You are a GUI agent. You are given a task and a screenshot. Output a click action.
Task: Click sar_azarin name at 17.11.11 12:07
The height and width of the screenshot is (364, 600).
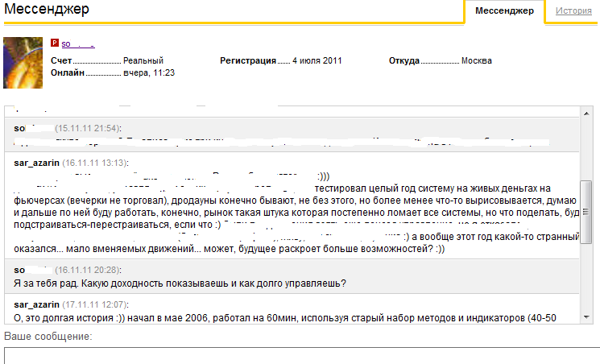click(x=37, y=304)
